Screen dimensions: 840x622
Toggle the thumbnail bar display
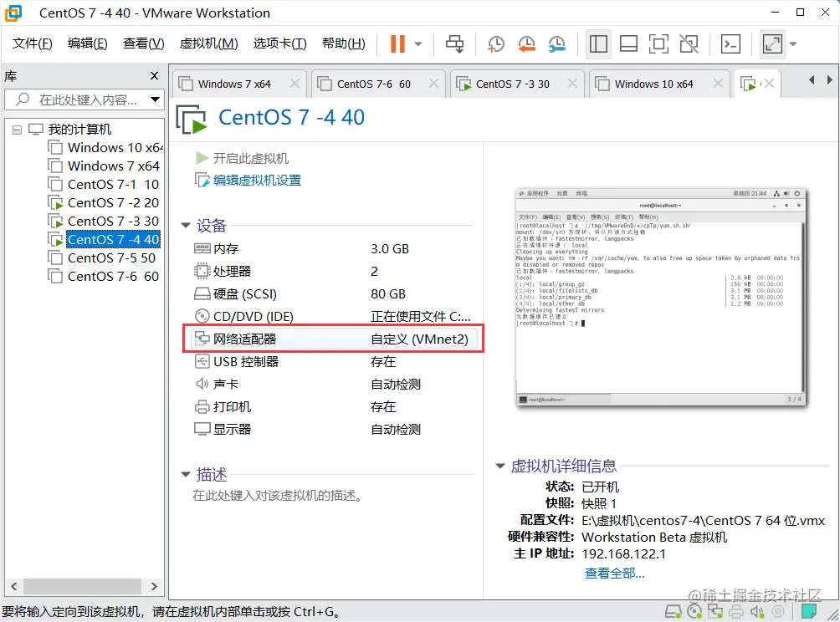tap(628, 43)
